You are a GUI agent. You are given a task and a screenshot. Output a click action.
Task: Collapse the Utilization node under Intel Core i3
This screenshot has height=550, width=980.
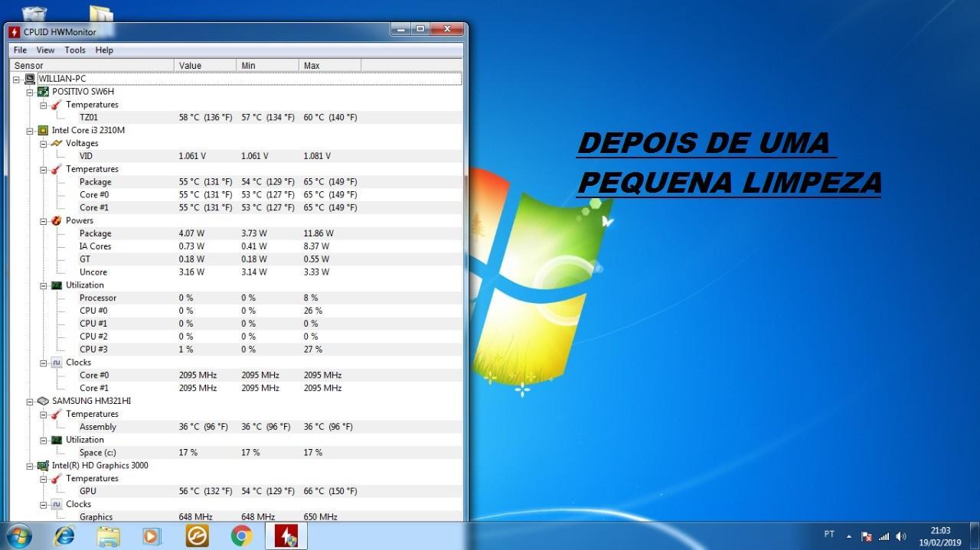43,285
